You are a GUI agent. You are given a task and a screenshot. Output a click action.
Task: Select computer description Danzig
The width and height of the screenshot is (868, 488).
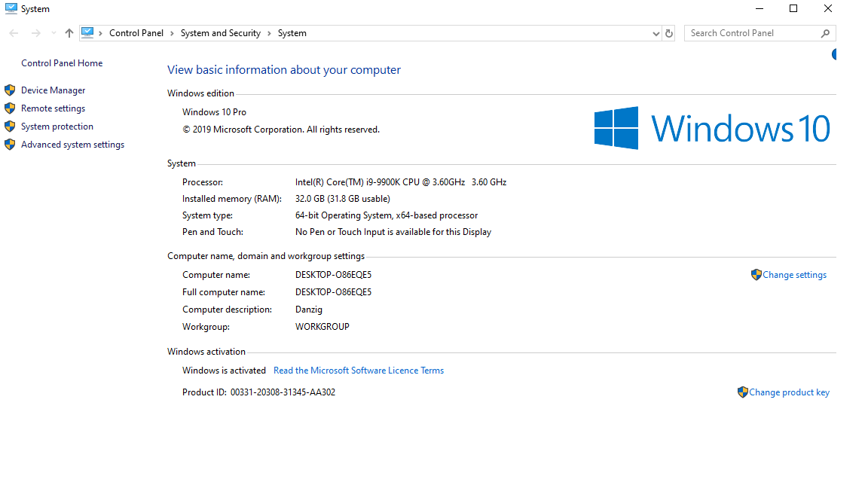click(x=309, y=310)
